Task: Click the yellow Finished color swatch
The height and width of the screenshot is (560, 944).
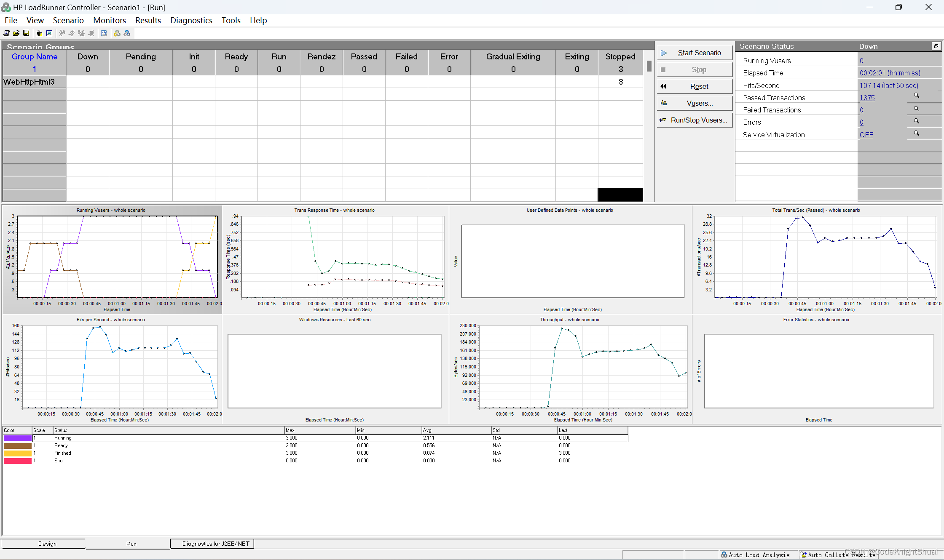Action: coord(17,453)
